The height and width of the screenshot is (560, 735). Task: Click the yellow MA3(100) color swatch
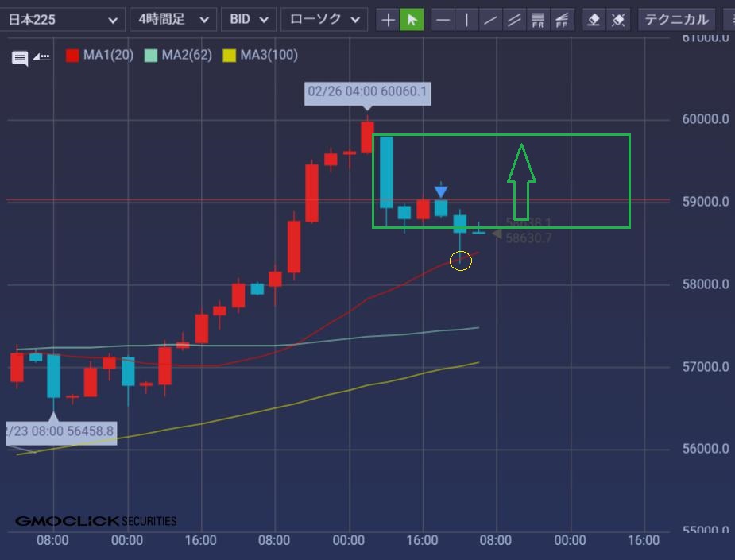[x=230, y=55]
